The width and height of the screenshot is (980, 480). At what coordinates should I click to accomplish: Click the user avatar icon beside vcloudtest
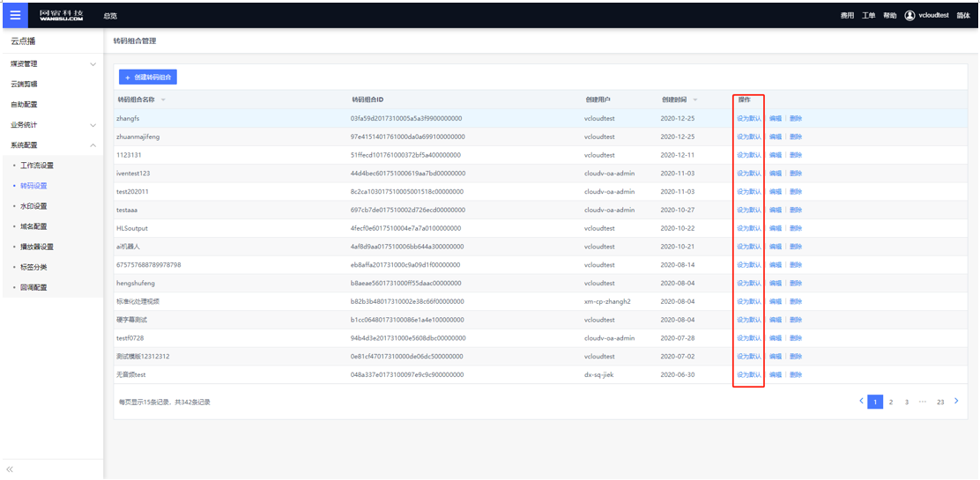pyautogui.click(x=909, y=15)
